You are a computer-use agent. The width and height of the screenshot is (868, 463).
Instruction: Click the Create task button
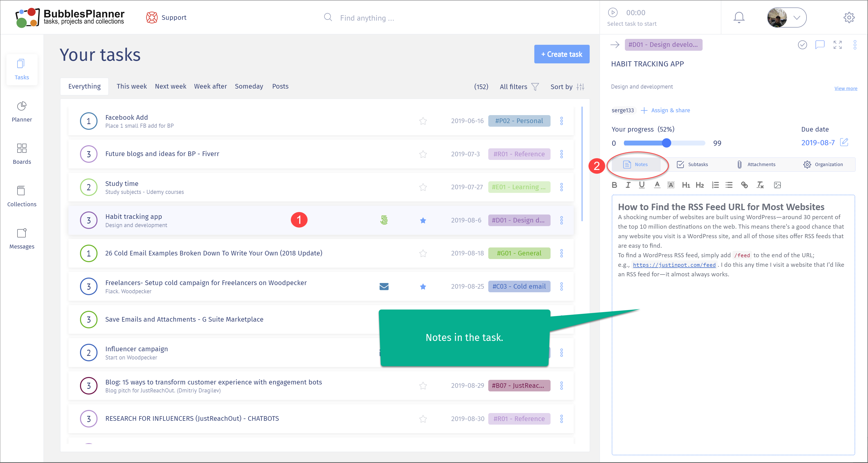(x=561, y=54)
